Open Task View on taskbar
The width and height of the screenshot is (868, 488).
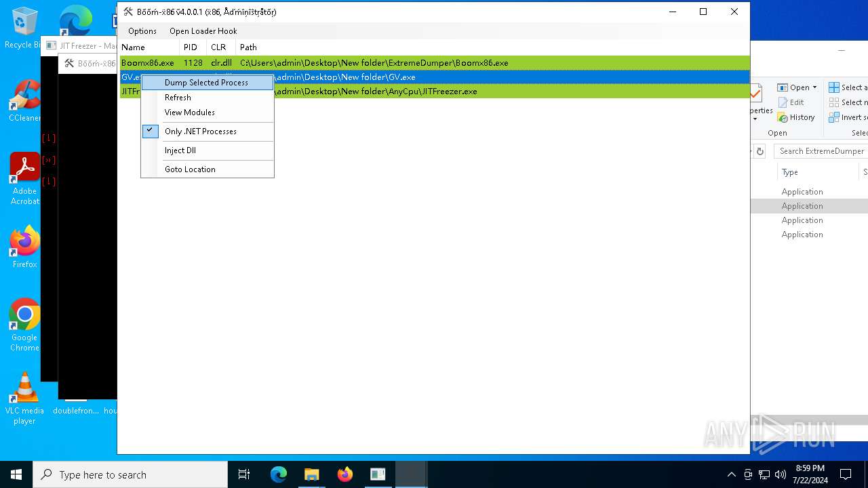tap(244, 474)
